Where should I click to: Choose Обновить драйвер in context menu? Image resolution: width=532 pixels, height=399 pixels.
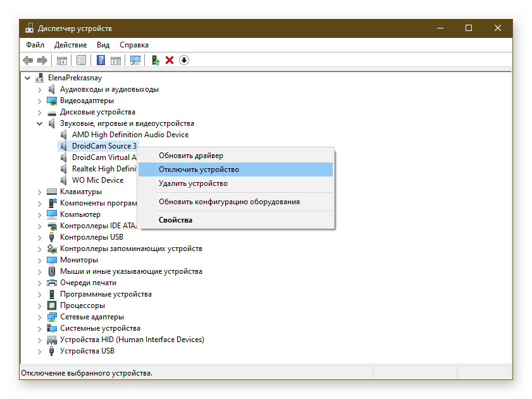tap(235, 156)
